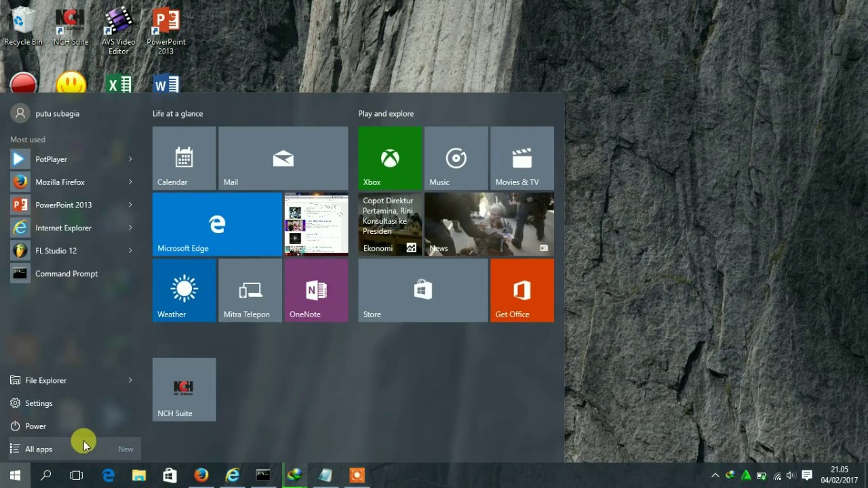Open the NCH Suite tile
Viewport: 868px width, 488px height.
(184, 390)
